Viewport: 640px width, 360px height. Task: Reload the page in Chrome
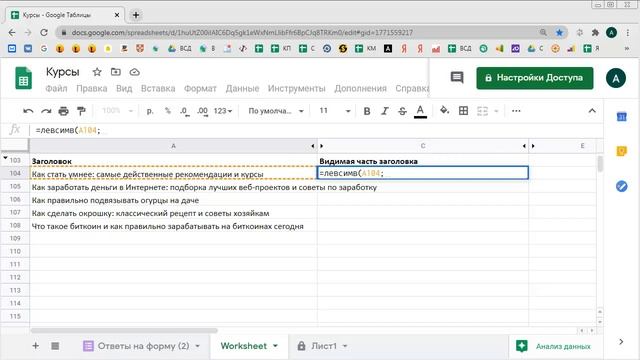tap(44, 33)
